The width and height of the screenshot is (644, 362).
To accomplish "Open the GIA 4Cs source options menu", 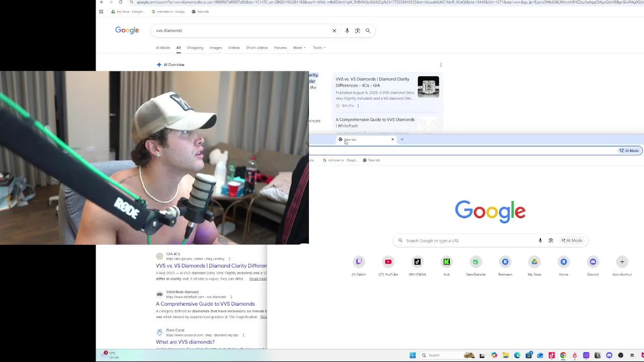I will [358, 106].
